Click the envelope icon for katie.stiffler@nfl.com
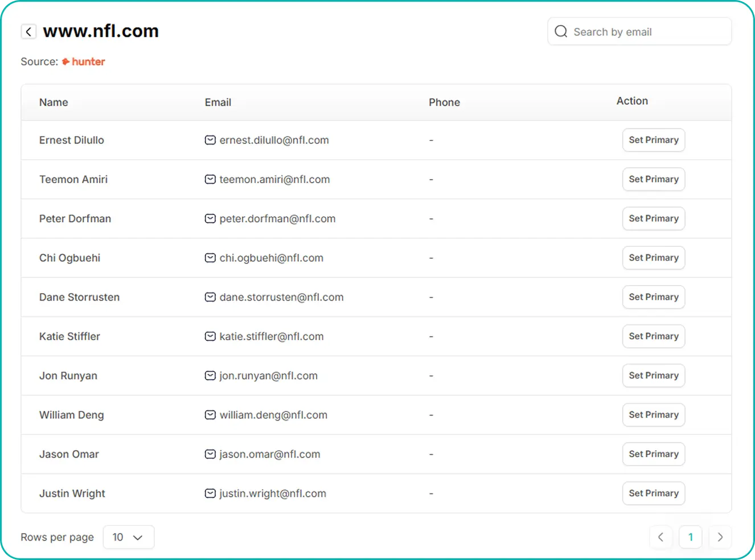The width and height of the screenshot is (755, 560). pyautogui.click(x=210, y=336)
